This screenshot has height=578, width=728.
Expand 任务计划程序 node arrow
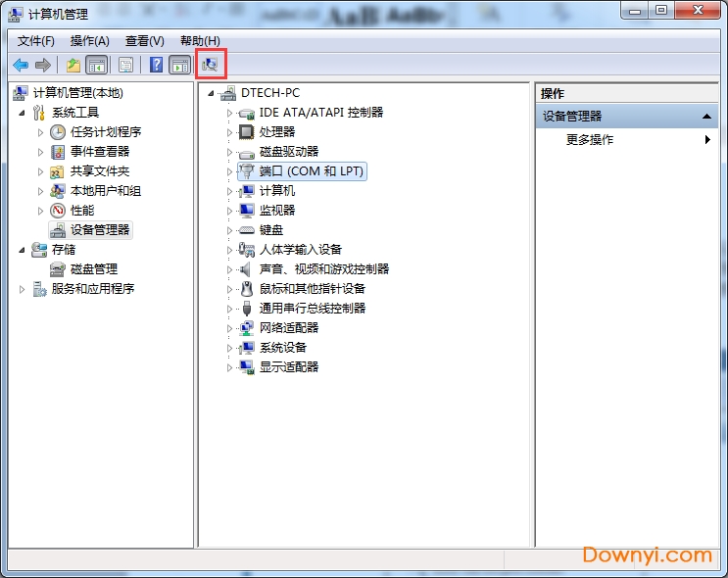point(40,132)
